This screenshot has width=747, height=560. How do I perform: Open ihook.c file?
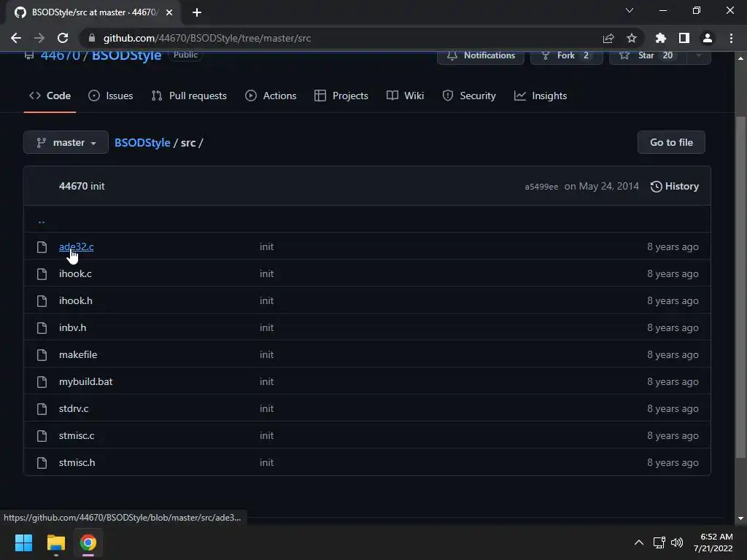coord(75,274)
